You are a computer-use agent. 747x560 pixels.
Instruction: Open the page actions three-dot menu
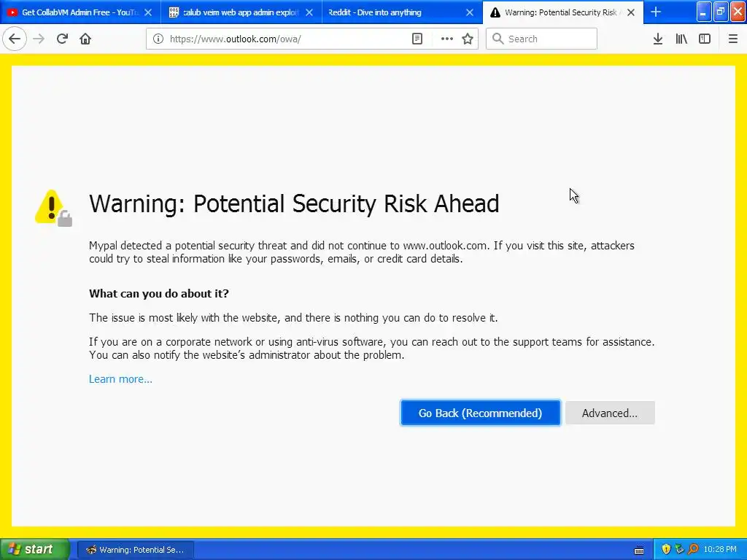[447, 39]
